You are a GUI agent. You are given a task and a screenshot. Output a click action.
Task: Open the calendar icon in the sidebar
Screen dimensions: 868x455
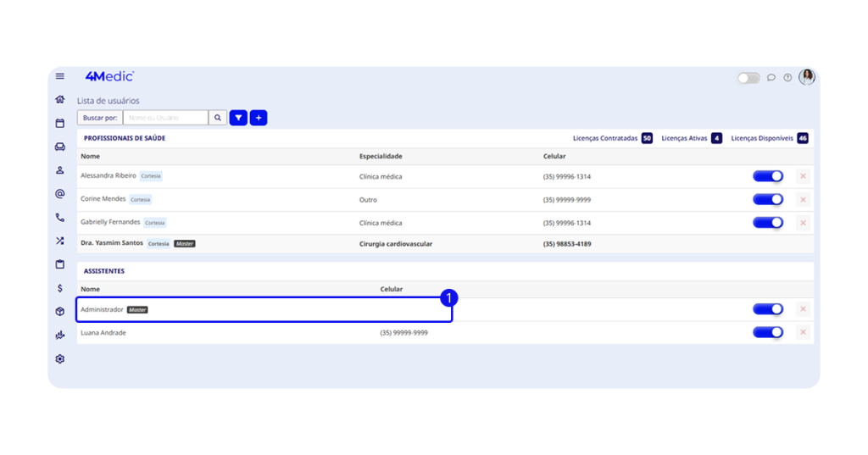[x=60, y=123]
